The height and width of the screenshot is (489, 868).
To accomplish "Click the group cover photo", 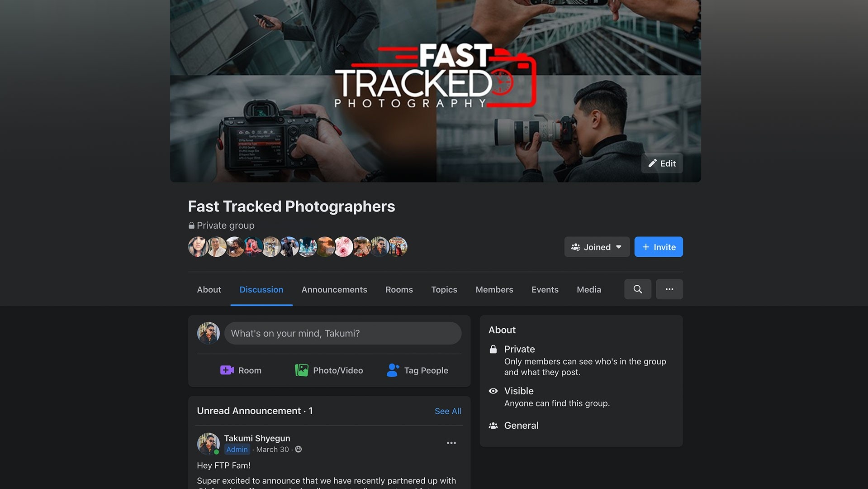I will tap(436, 91).
